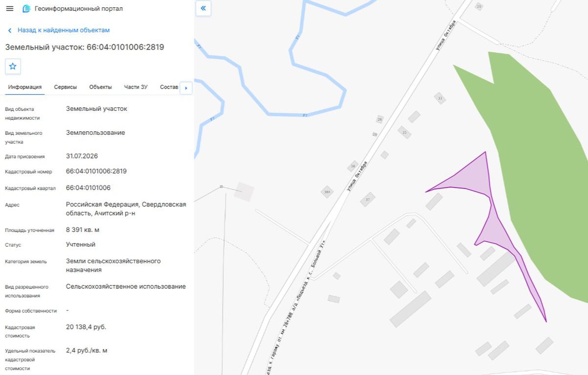
Task: Open the Сервисы tab
Action: tap(66, 87)
